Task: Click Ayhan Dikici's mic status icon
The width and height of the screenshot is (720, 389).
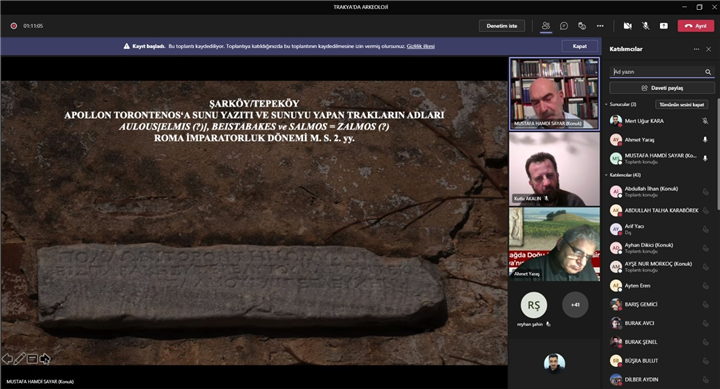Action: [705, 248]
